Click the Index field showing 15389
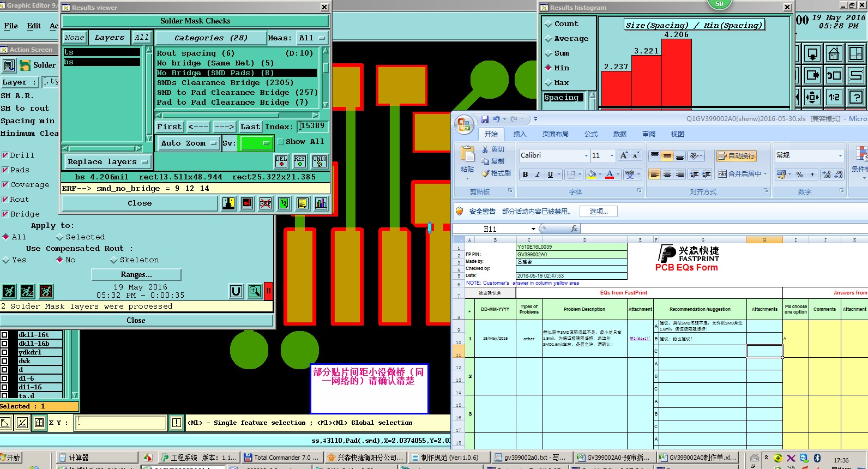 point(312,127)
